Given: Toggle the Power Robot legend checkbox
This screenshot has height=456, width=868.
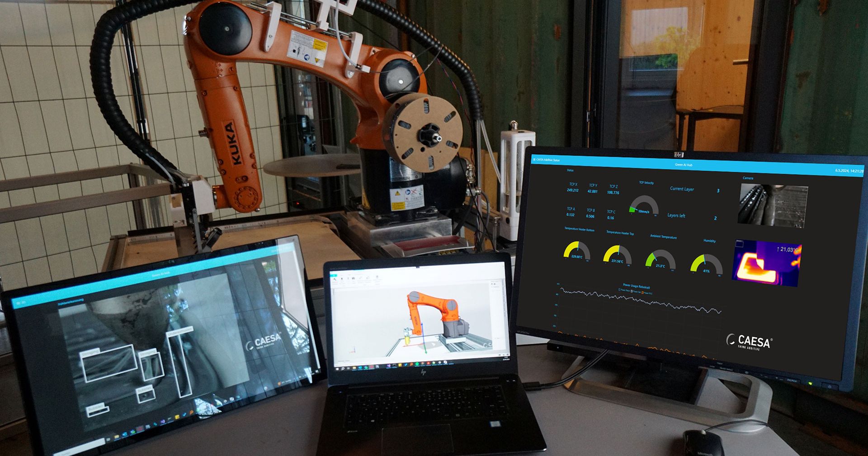Looking at the screenshot, I should point(620,290).
